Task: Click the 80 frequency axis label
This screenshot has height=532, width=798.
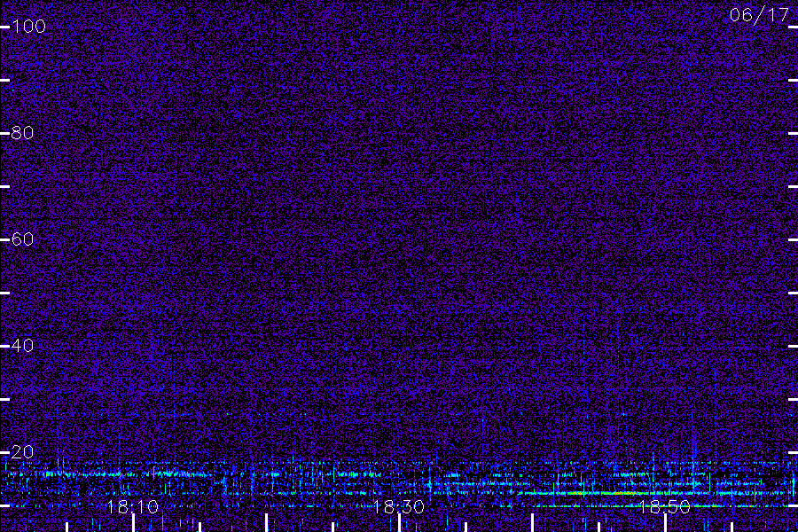Action: click(x=22, y=133)
